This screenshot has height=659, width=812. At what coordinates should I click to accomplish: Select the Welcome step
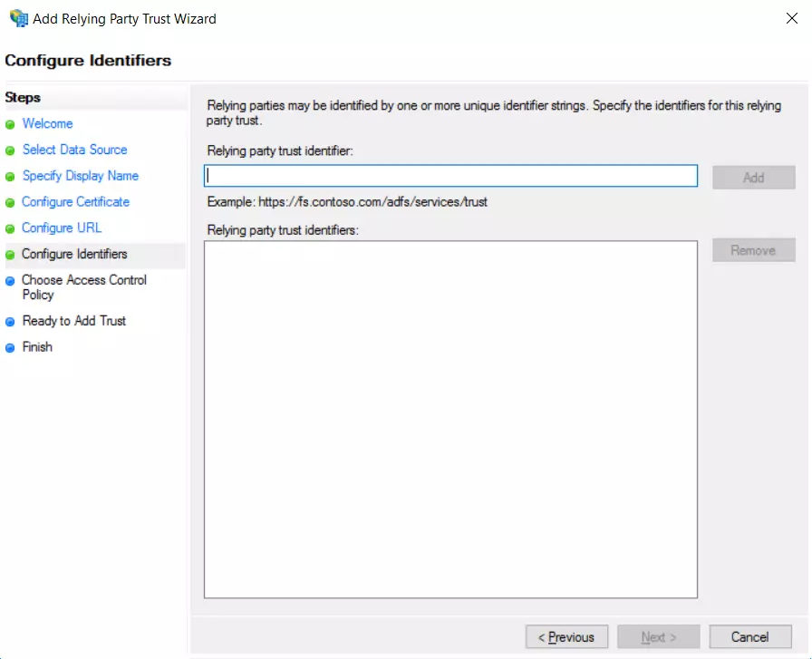47,123
